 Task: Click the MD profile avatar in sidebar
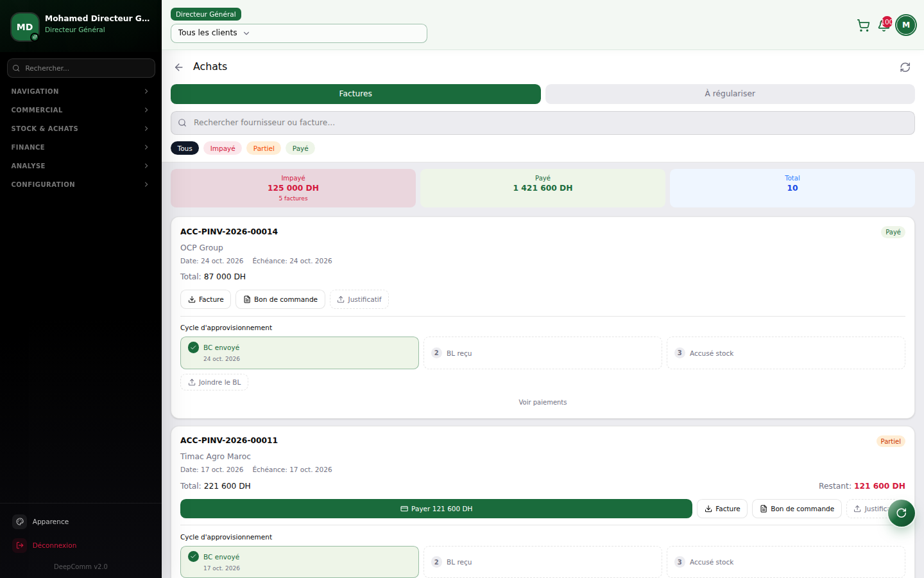tap(25, 27)
